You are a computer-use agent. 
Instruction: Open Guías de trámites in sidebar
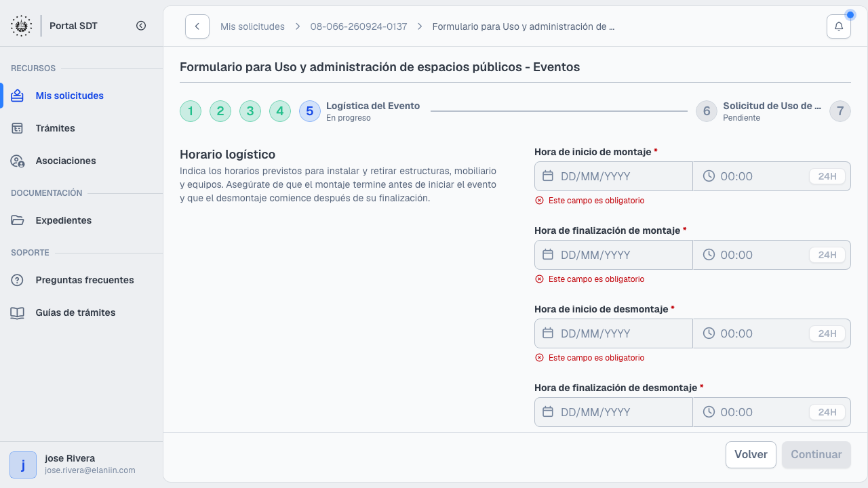click(x=81, y=312)
